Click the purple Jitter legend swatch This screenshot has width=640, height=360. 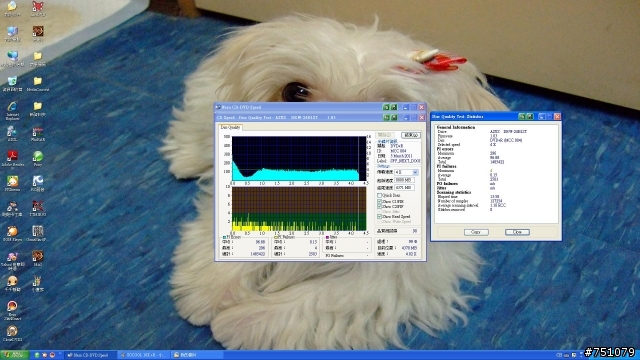pyautogui.click(x=327, y=237)
